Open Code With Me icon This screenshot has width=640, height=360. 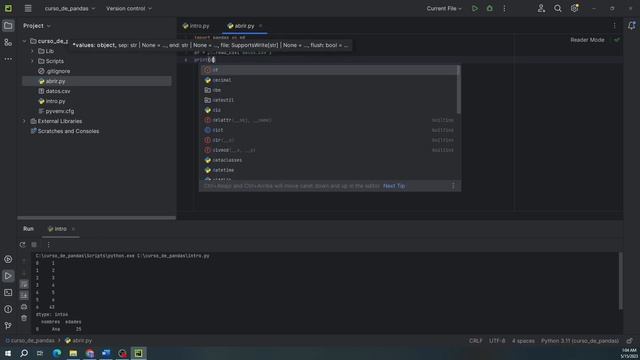pos(541,8)
